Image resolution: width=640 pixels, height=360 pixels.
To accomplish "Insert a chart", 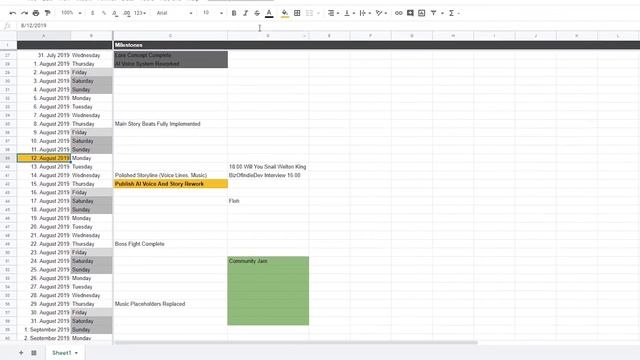I will click(422, 13).
